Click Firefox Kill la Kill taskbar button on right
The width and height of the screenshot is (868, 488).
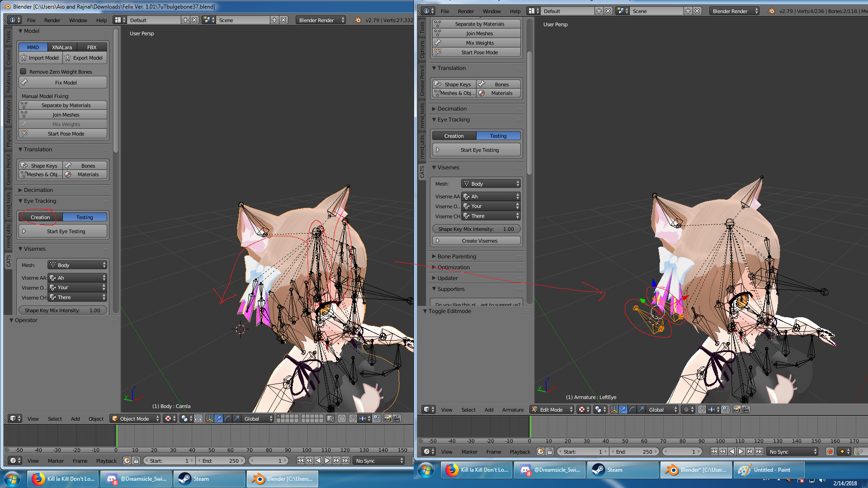click(477, 470)
